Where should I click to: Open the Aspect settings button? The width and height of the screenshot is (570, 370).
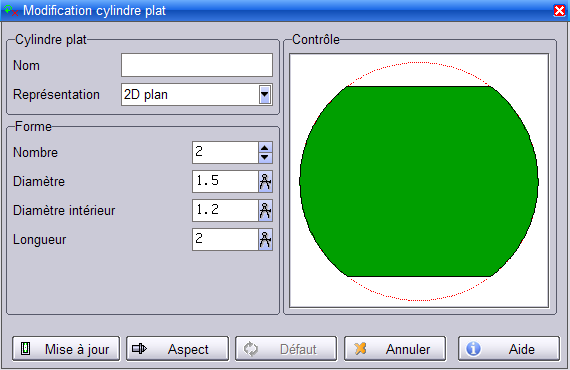(177, 349)
